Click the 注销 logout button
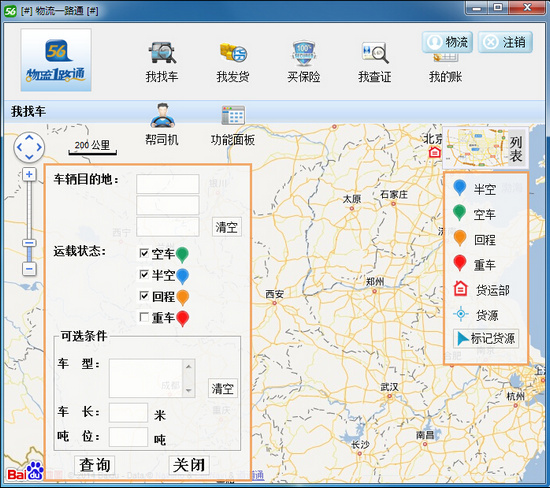Image resolution: width=550 pixels, height=488 pixels. (505, 42)
